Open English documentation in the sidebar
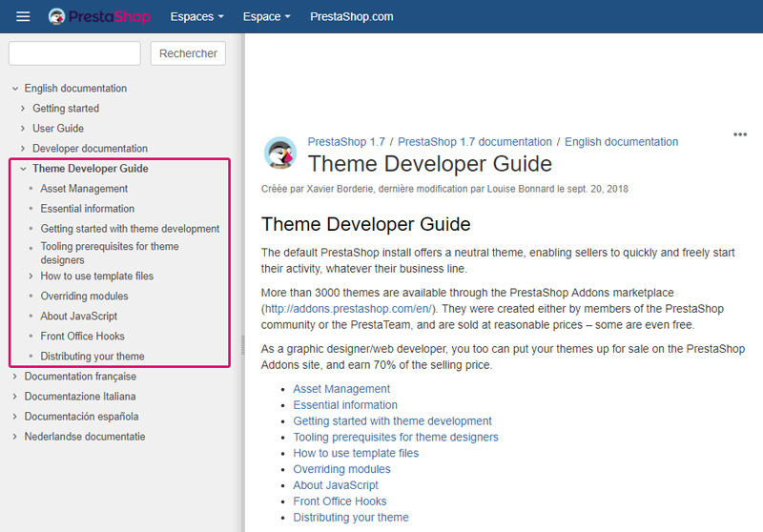Viewport: 763px width, 532px height. pos(75,89)
